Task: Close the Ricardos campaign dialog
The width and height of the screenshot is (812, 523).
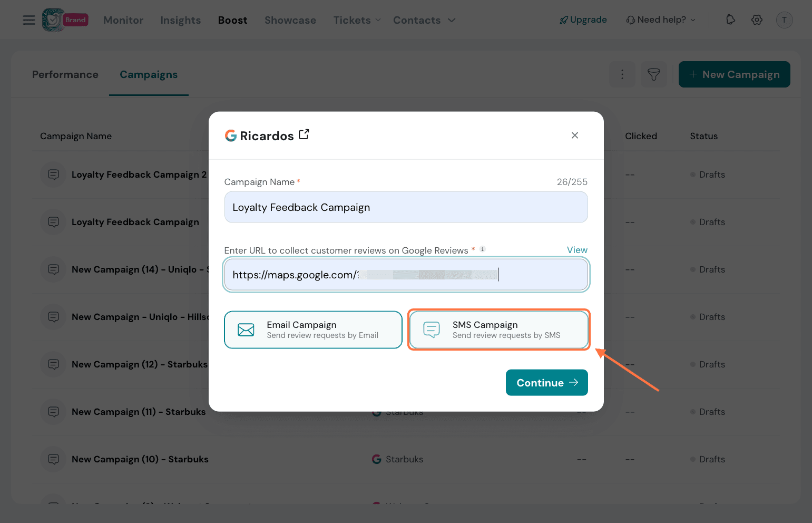Action: tap(575, 135)
